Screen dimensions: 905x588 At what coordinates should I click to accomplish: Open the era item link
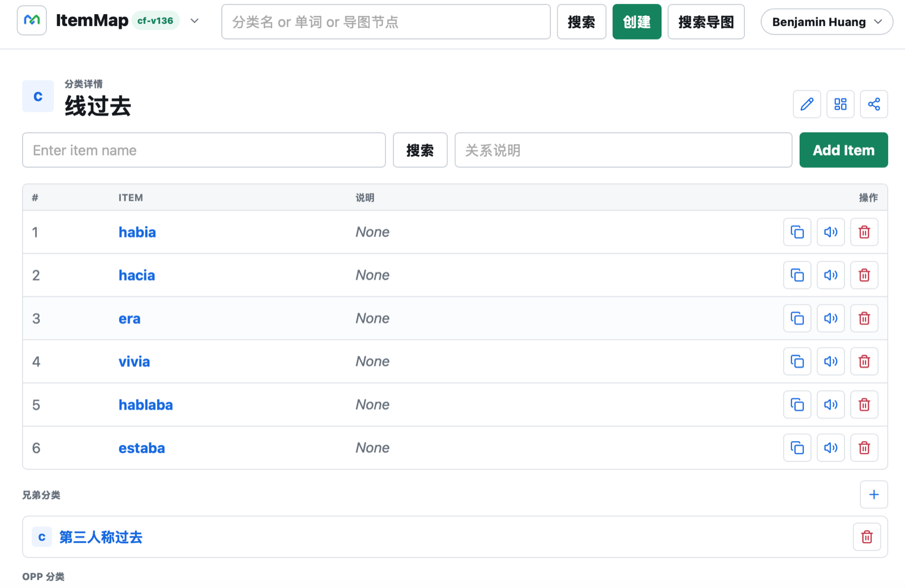point(129,318)
